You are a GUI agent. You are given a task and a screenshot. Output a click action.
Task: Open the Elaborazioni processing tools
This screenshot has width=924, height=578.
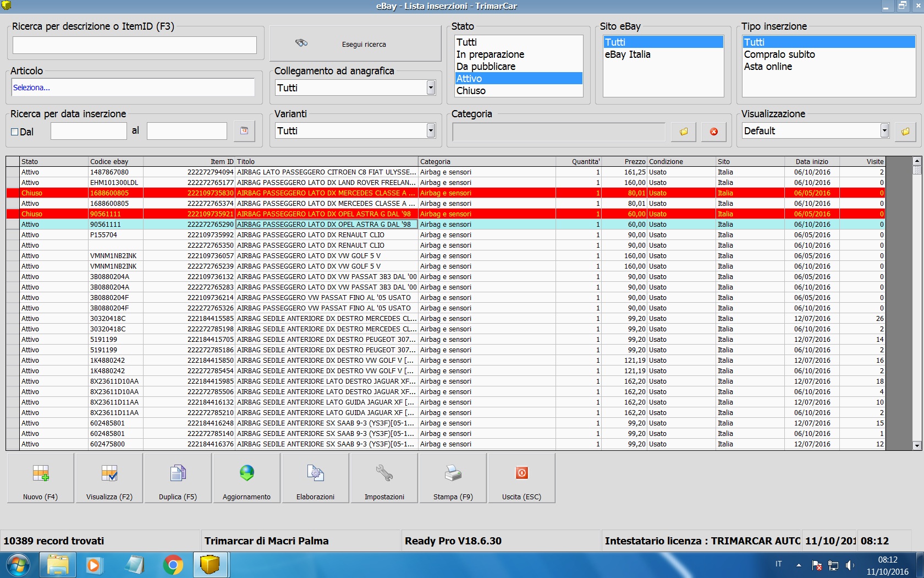click(315, 478)
